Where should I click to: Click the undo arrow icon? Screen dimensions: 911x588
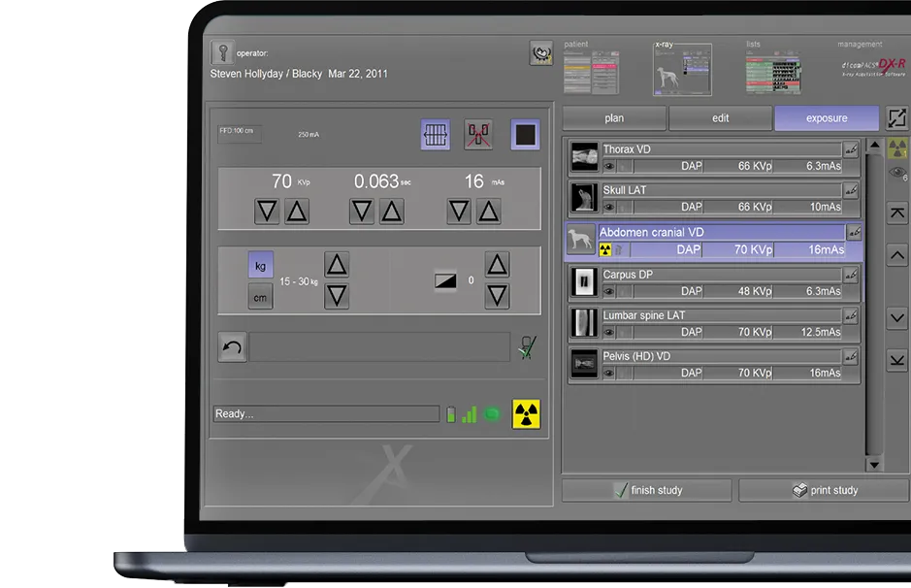tap(232, 347)
